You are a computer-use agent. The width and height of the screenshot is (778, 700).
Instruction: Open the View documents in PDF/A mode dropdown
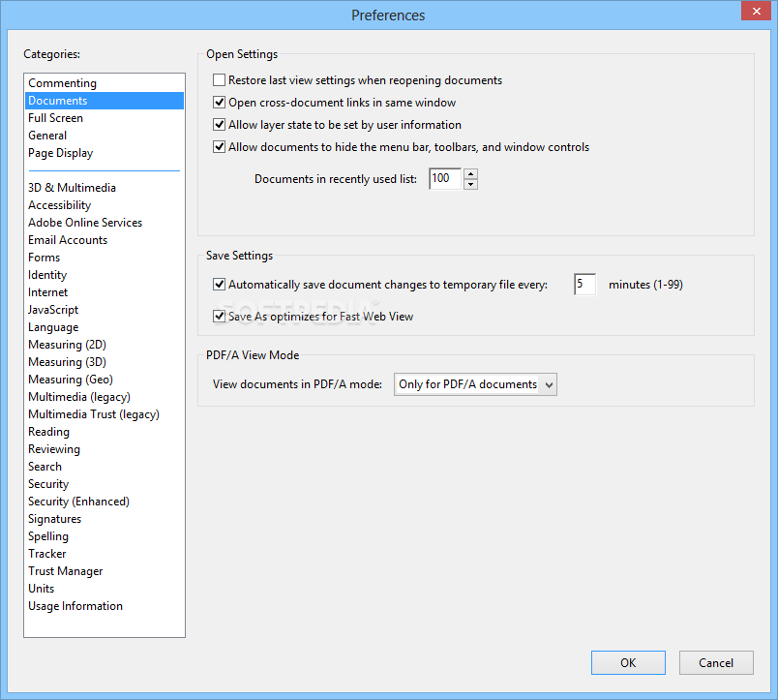point(475,384)
